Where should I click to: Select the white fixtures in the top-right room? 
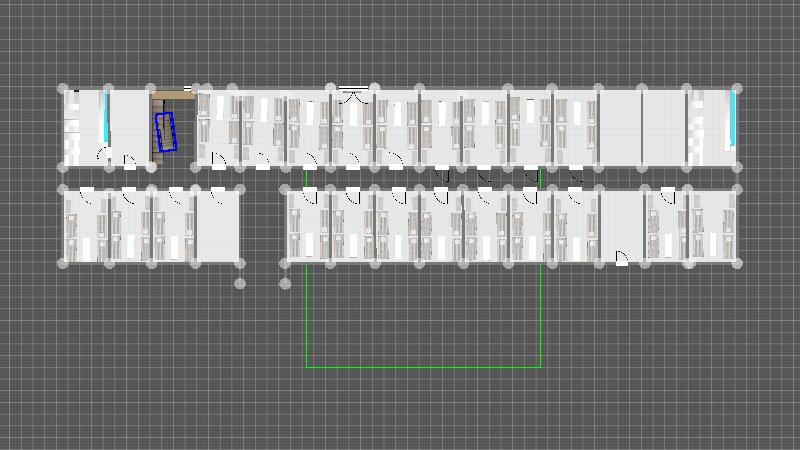697,127
